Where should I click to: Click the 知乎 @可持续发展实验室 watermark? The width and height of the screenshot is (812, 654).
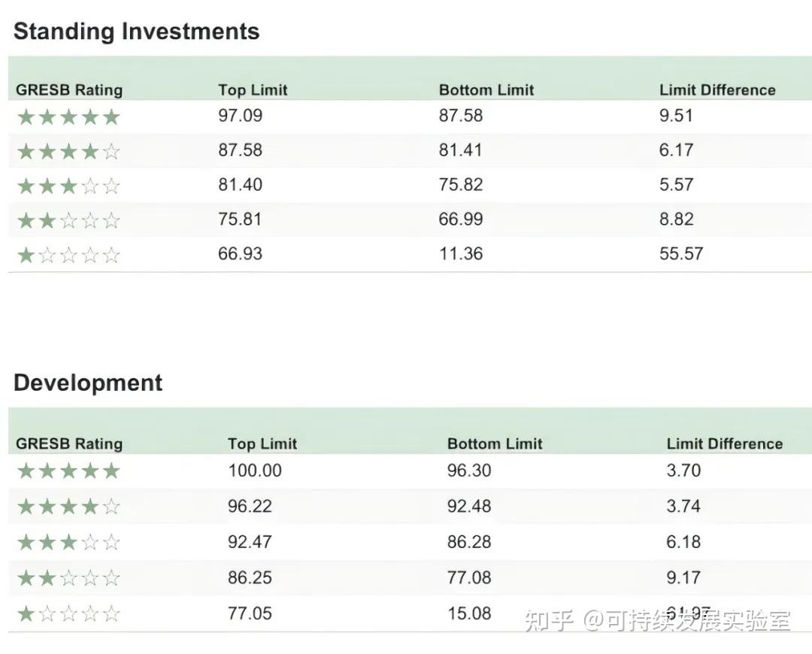pos(658,621)
